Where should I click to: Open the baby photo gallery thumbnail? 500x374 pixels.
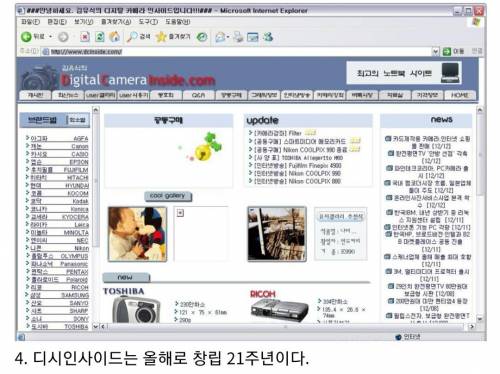tap(137, 234)
